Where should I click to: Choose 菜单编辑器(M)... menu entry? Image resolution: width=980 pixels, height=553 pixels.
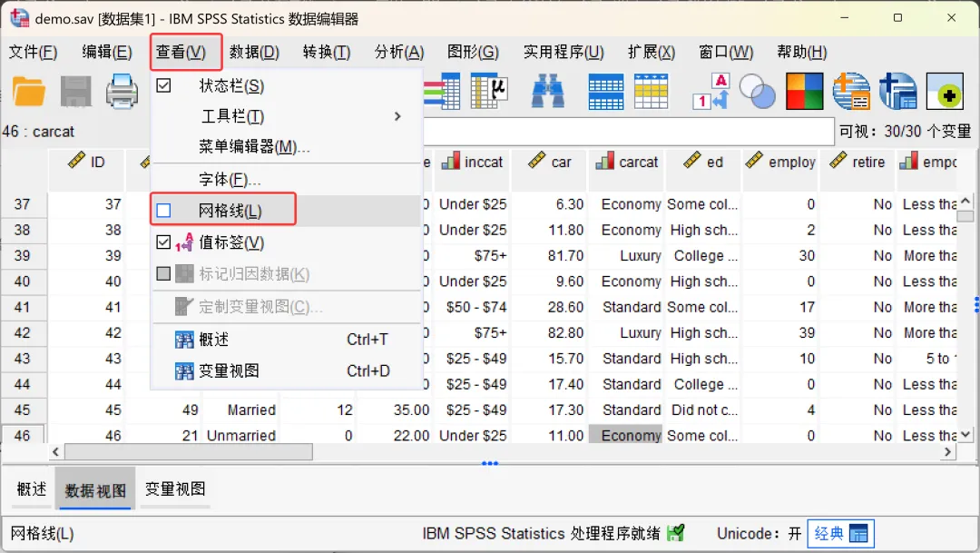pos(286,147)
